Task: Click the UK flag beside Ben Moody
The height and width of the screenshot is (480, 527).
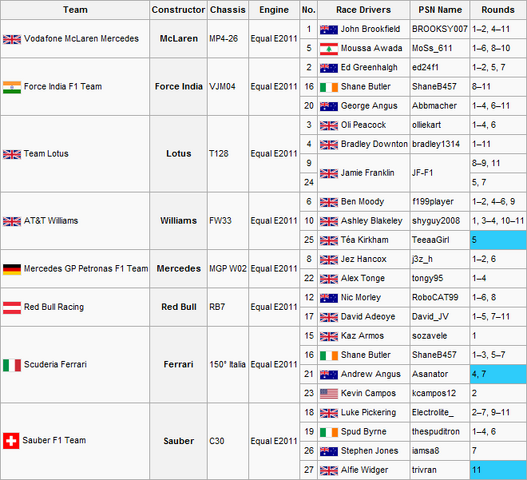Action: click(329, 202)
